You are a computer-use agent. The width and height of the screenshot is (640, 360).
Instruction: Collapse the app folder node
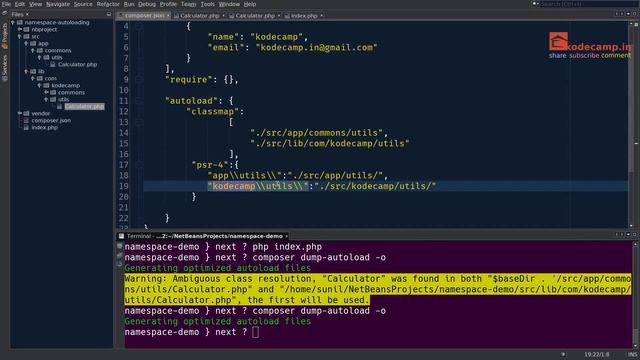point(26,43)
